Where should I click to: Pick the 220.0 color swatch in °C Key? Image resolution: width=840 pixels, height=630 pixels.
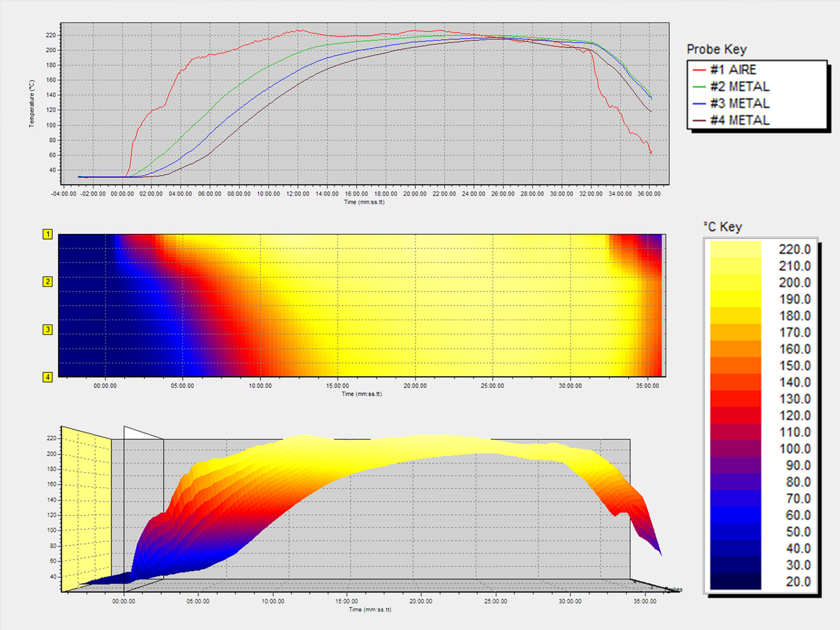pos(736,249)
